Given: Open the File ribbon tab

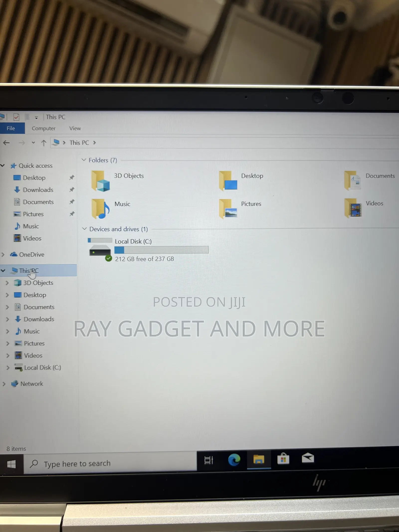Looking at the screenshot, I should coord(11,128).
